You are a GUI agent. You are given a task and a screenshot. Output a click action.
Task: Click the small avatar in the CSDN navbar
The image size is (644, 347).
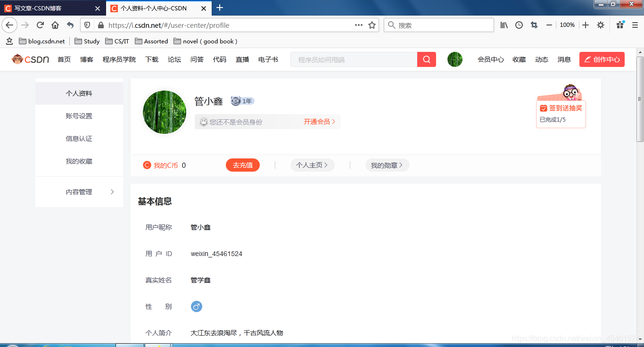click(x=455, y=59)
